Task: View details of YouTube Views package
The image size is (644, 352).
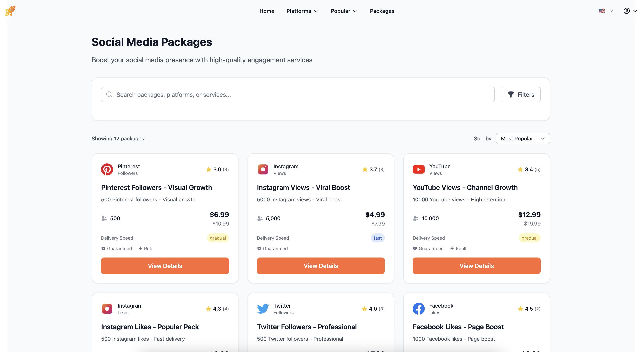Action: (x=477, y=266)
